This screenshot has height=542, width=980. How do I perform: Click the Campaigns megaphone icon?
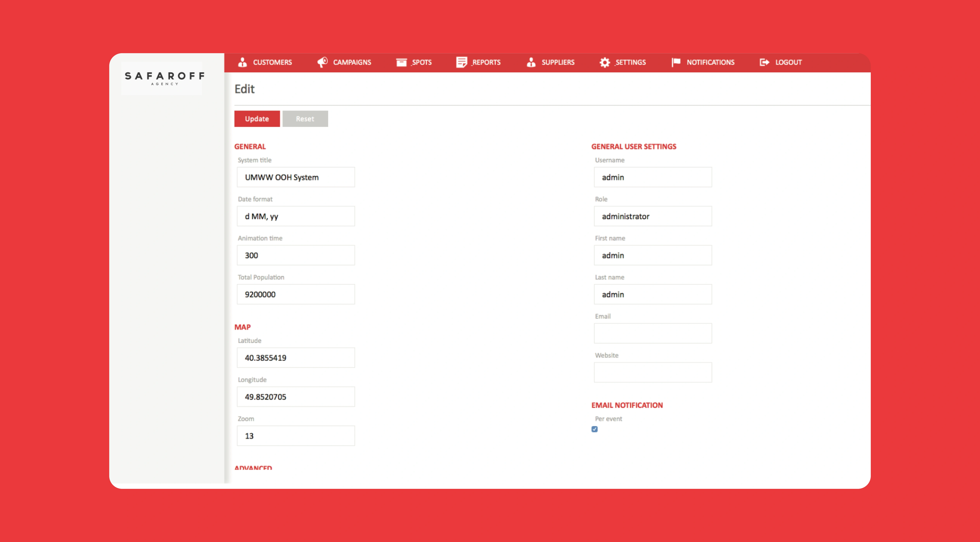322,62
